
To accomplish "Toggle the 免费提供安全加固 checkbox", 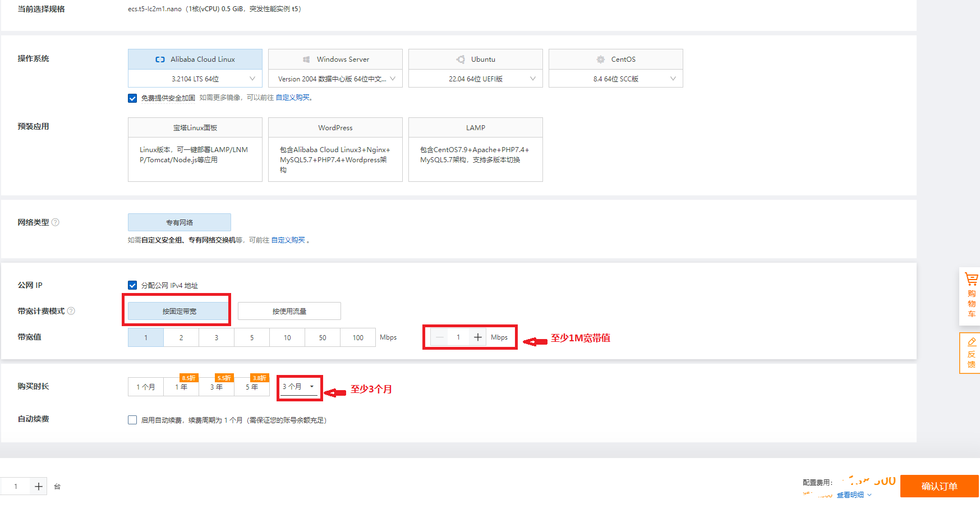I will [x=132, y=98].
